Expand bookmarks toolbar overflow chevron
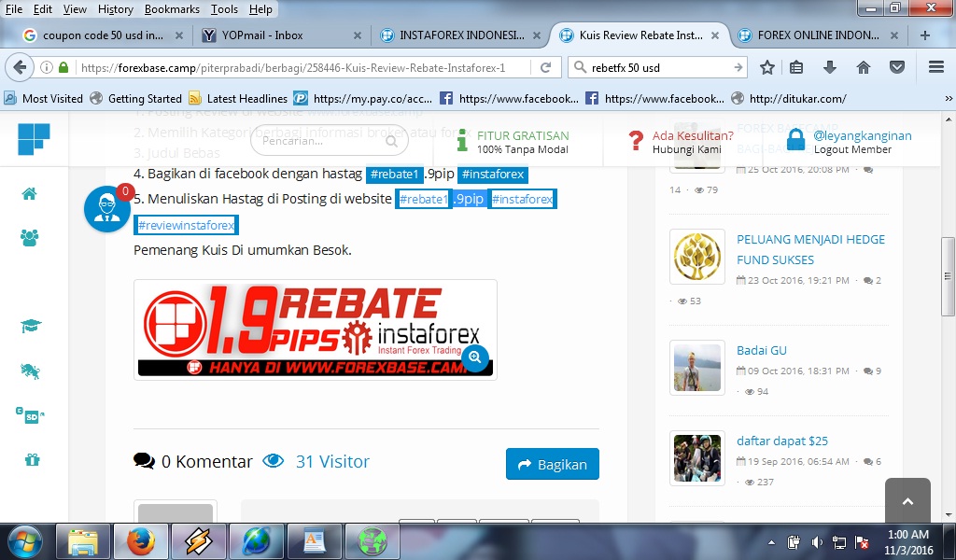This screenshot has height=560, width=956. point(949,98)
